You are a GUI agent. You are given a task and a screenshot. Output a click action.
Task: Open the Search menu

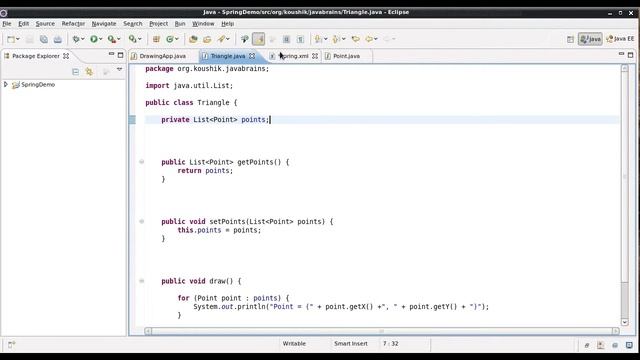133,24
